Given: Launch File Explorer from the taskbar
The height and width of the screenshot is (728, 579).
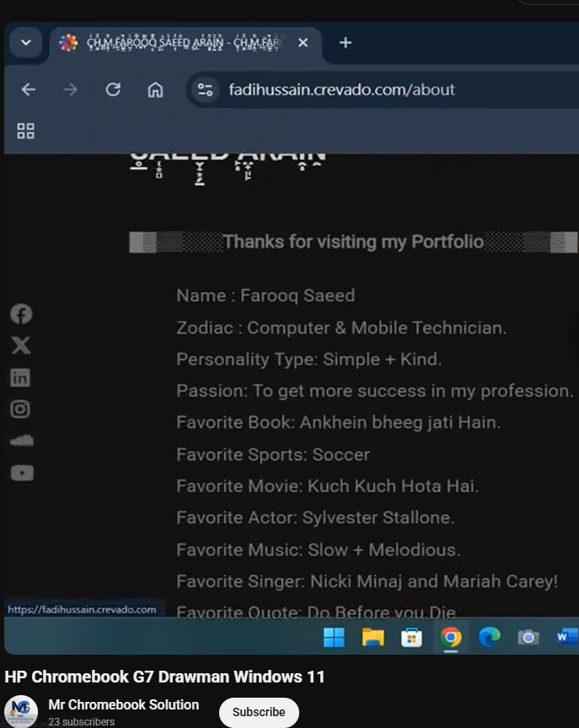Looking at the screenshot, I should pos(373,638).
